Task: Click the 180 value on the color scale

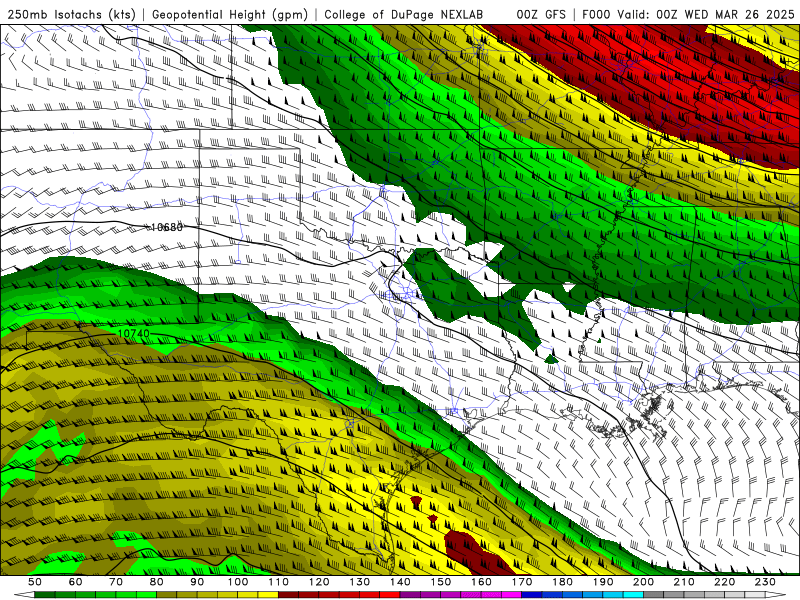Action: point(562,582)
